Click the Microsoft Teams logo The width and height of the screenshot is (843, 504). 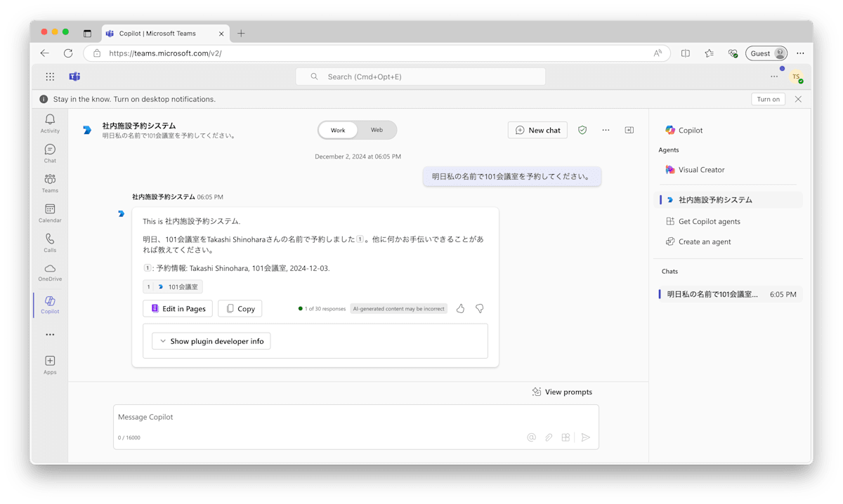click(74, 77)
